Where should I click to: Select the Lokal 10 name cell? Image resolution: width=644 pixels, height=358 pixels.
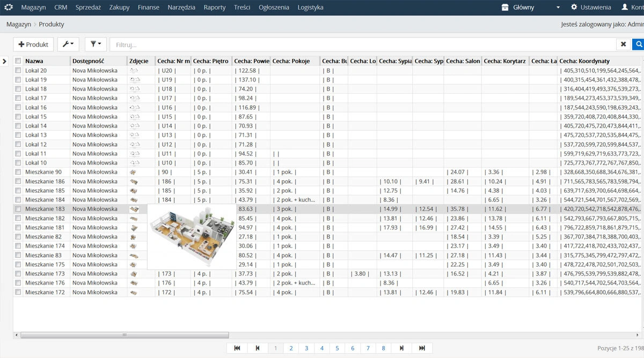47,163
